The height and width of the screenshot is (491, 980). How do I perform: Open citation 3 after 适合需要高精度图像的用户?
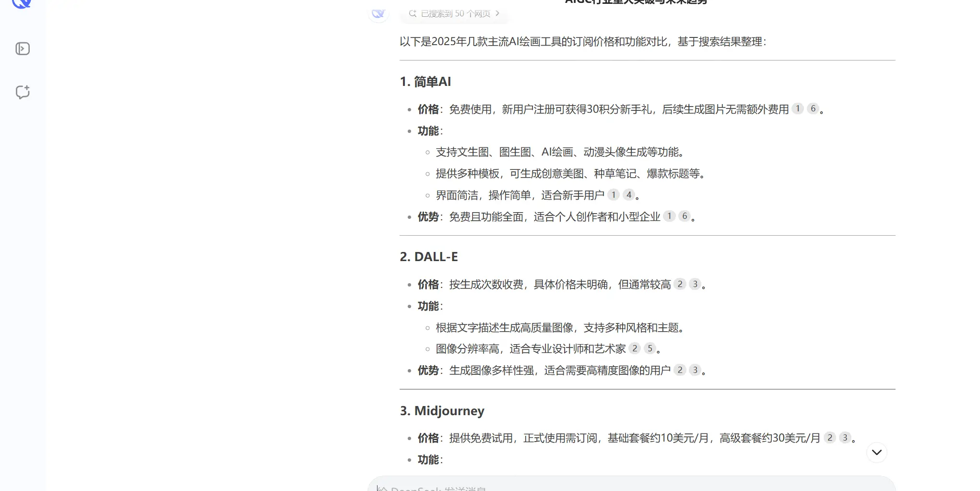tap(696, 370)
